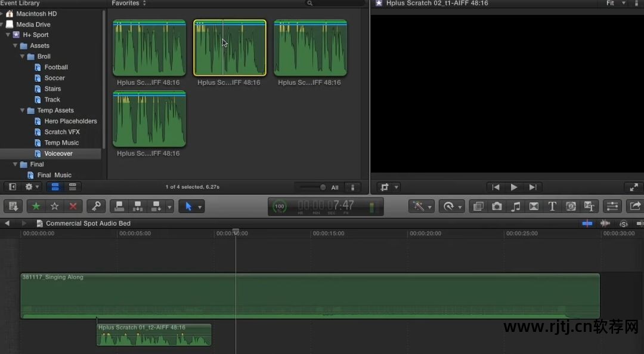Open the Photos browser camera icon
This screenshot has height=354, width=644.
tap(497, 206)
